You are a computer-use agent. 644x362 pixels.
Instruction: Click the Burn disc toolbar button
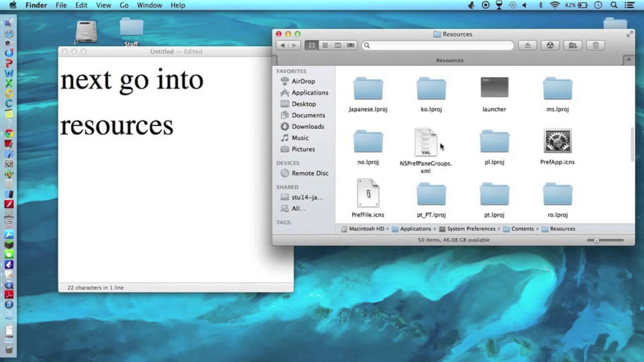point(550,45)
